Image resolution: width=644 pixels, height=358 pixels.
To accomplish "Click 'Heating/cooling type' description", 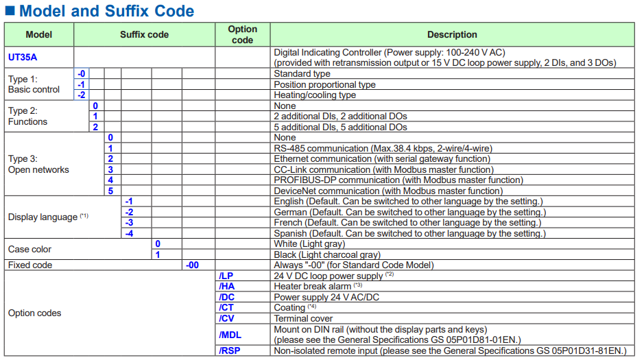I will pos(315,95).
